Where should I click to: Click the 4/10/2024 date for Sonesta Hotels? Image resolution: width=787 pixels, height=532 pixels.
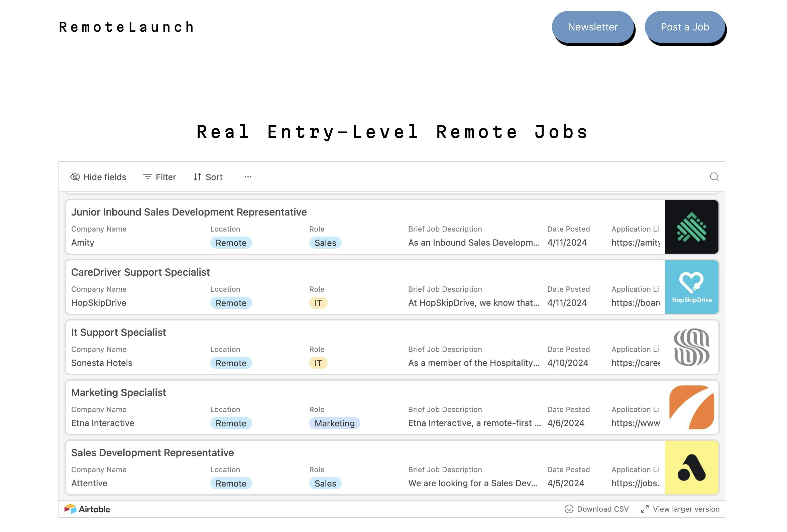pyautogui.click(x=568, y=363)
